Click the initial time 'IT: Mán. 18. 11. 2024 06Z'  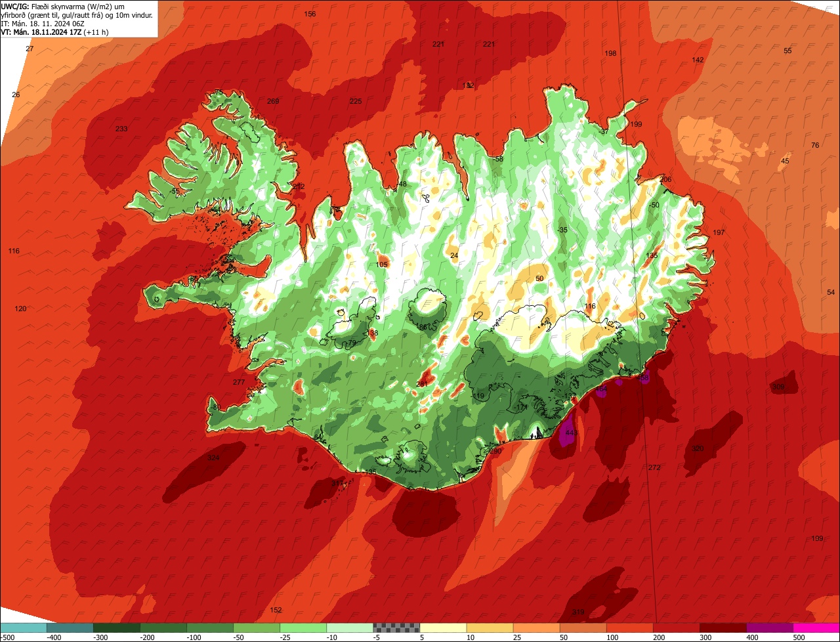[44, 24]
